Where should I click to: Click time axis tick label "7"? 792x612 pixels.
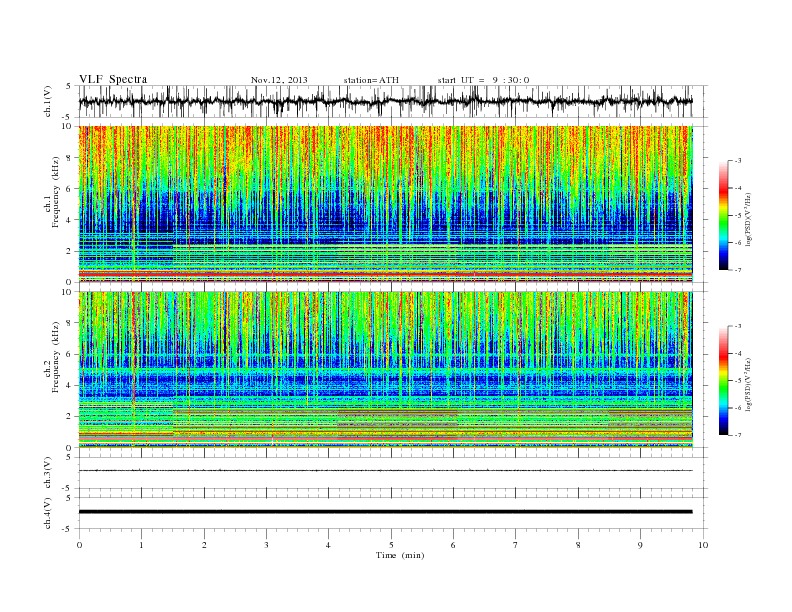[516, 545]
